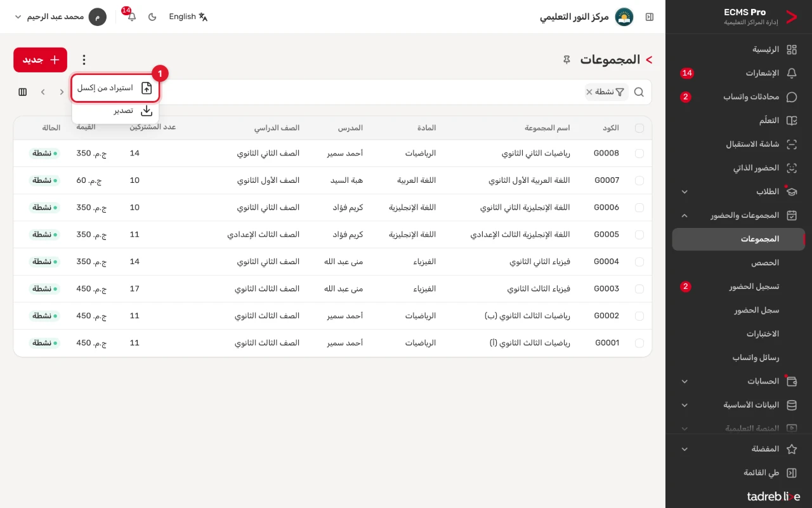Open محادثات واتساب in the sidebar
The image size is (812, 508).
tap(738, 97)
